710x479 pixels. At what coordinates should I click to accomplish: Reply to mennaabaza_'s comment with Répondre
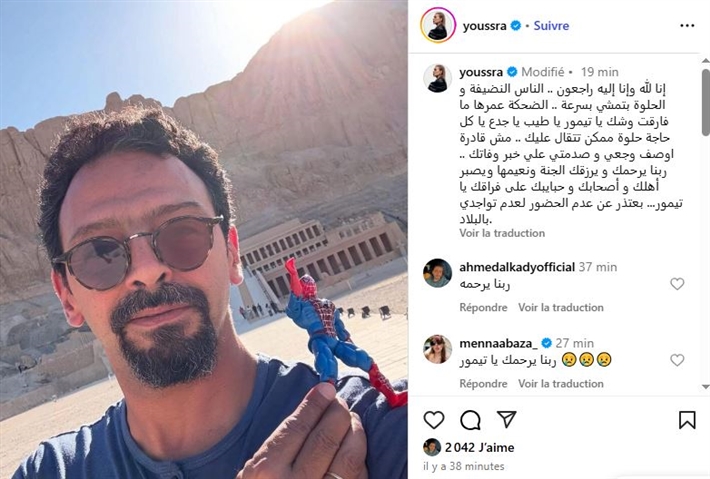tap(483, 383)
